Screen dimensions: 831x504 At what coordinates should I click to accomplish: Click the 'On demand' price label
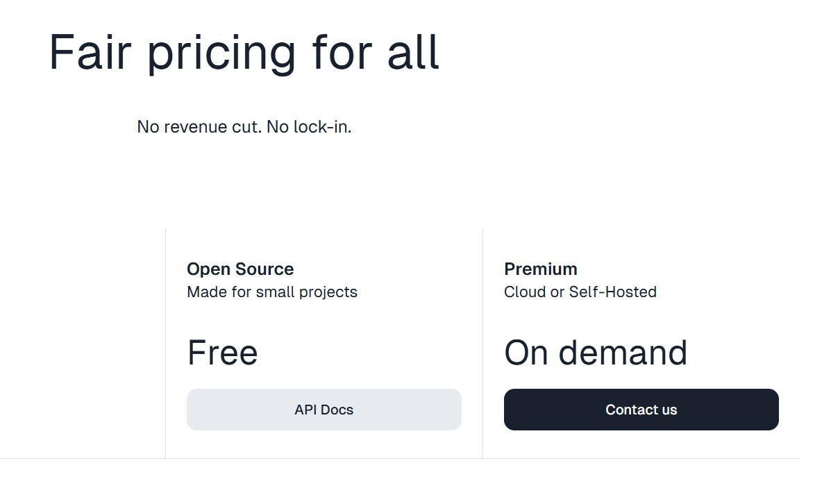click(x=596, y=353)
